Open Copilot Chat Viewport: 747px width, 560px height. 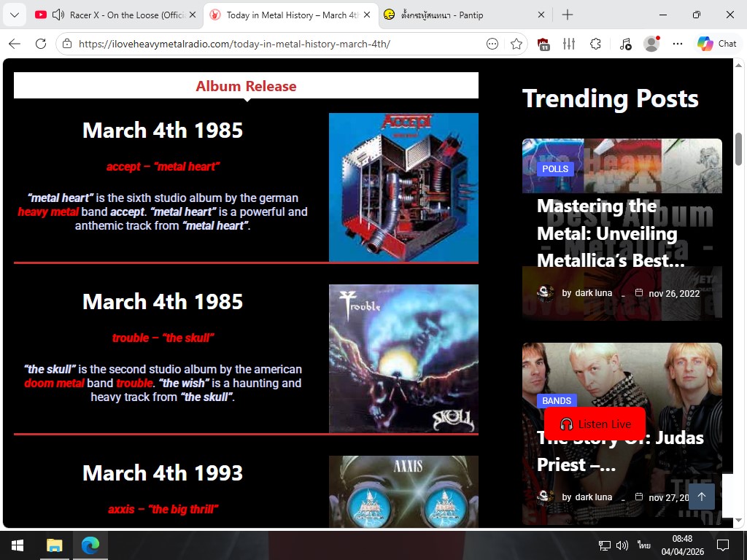point(716,44)
